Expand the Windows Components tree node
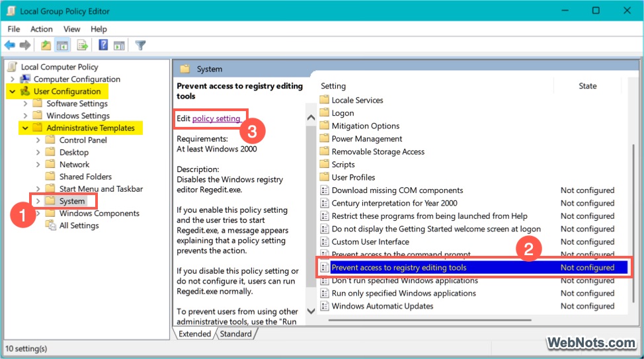Image resolution: width=644 pixels, height=359 pixels. click(x=38, y=214)
